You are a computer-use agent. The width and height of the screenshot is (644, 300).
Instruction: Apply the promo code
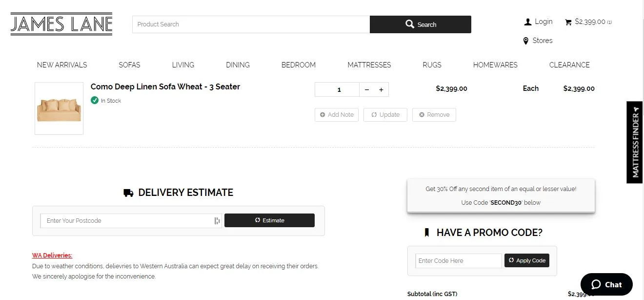pos(527,260)
